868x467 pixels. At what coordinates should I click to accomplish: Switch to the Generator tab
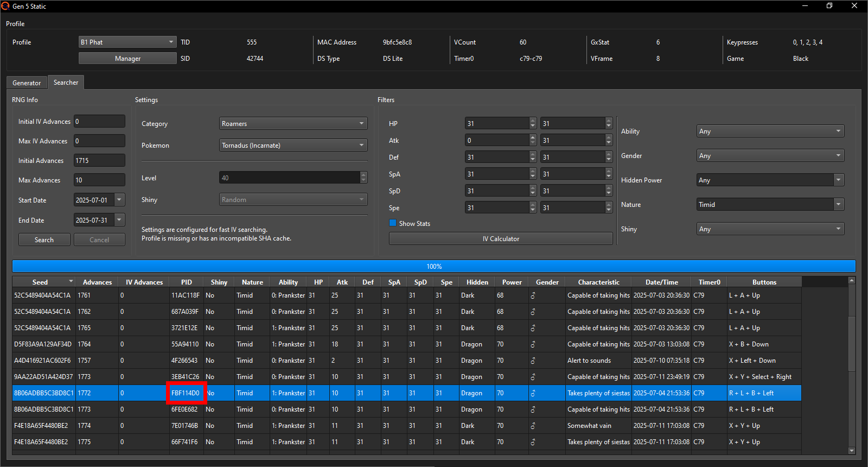click(x=27, y=83)
